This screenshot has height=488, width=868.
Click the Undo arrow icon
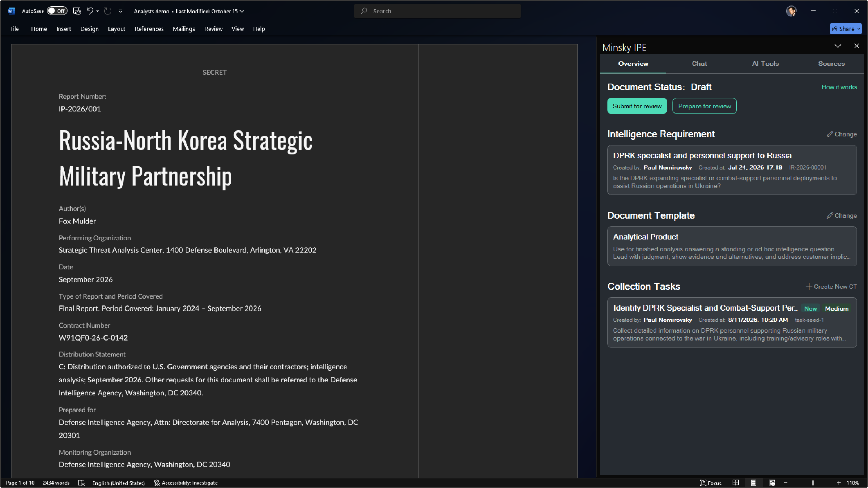[x=90, y=11]
